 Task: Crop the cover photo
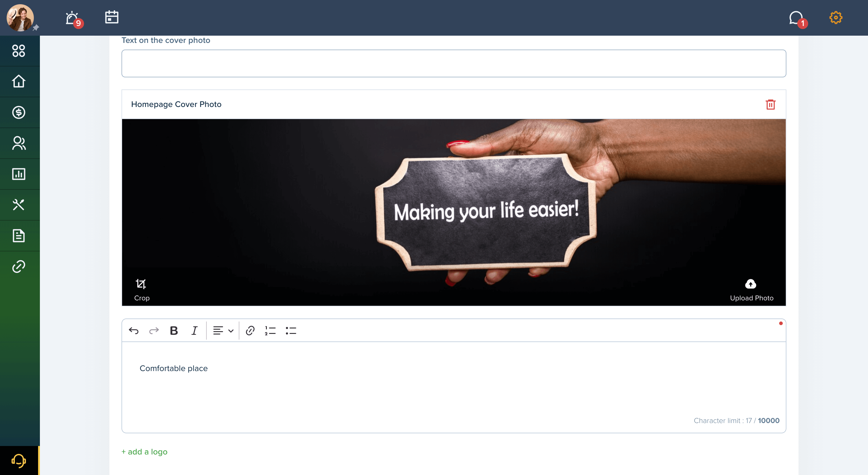[x=141, y=290]
